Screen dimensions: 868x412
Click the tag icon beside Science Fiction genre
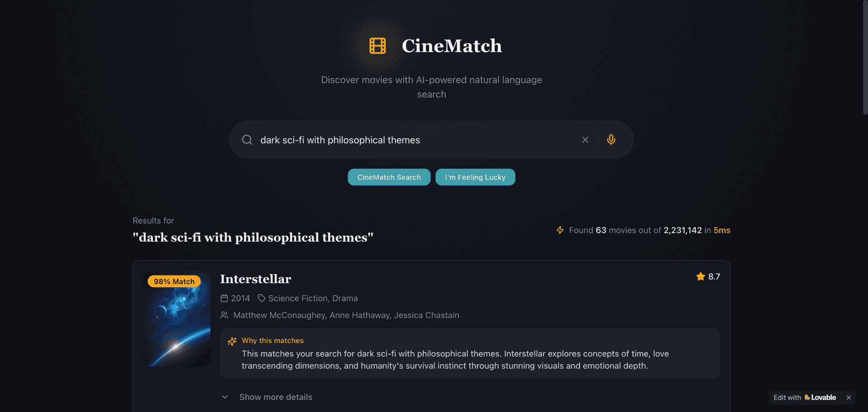click(x=261, y=298)
